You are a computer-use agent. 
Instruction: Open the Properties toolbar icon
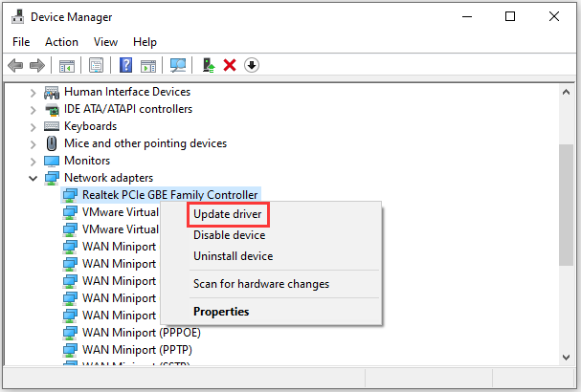(96, 65)
